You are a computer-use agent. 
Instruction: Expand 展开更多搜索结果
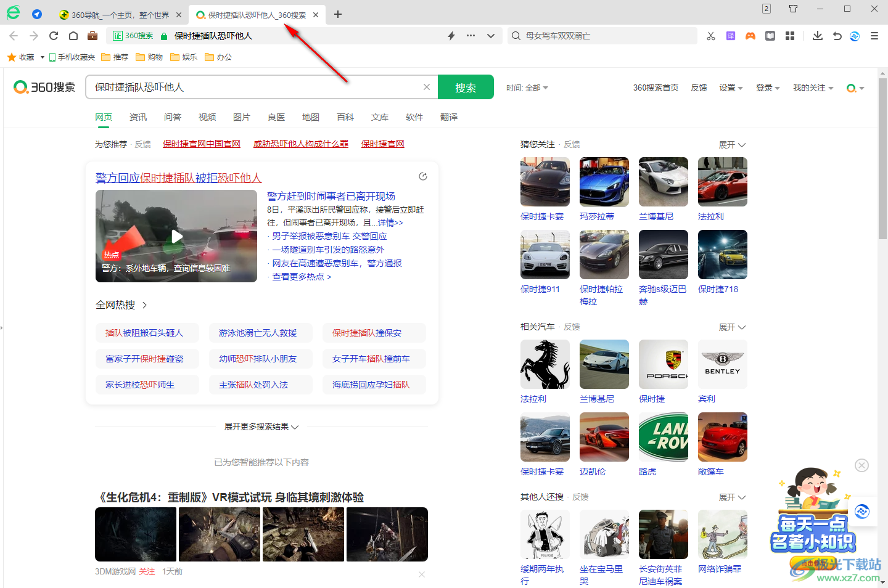click(261, 427)
